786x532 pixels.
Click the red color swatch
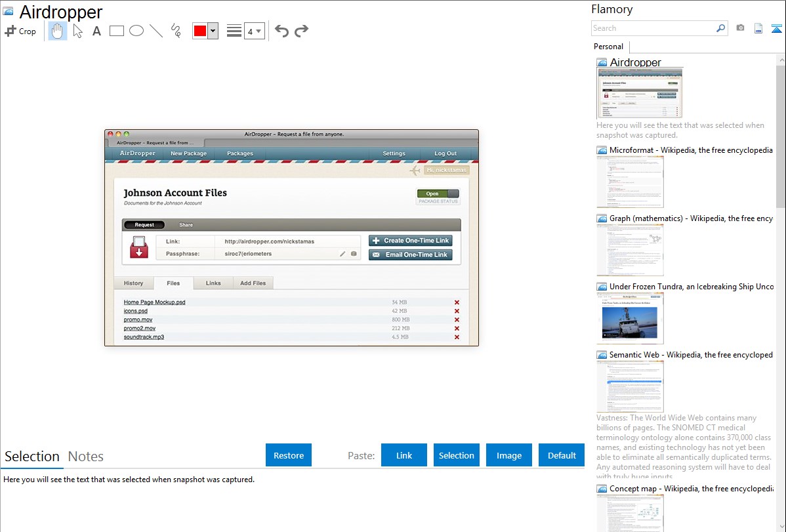[200, 31]
